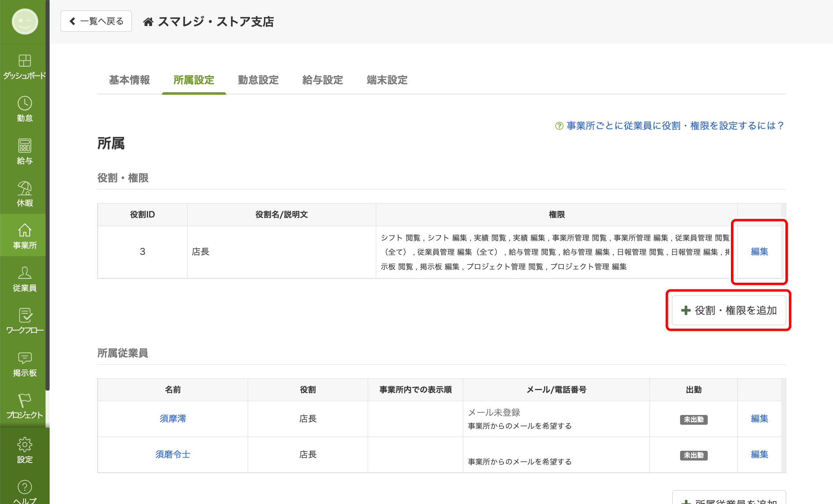
Task: Open the 従業員 person icon
Action: (24, 273)
